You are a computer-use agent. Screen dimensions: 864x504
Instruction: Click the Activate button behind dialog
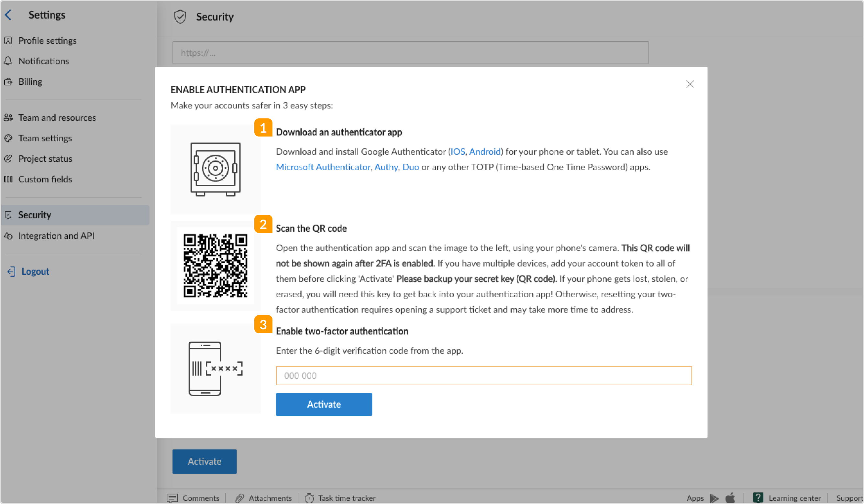[x=205, y=461]
